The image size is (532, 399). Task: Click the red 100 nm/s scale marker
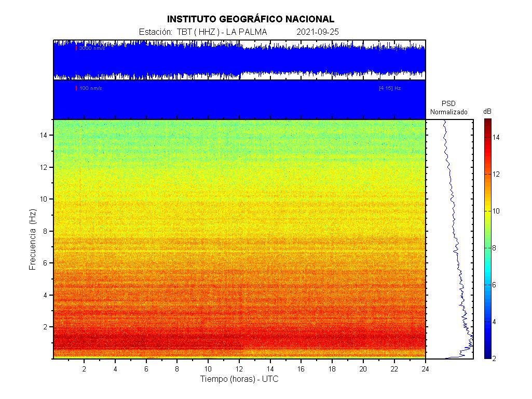pos(76,88)
